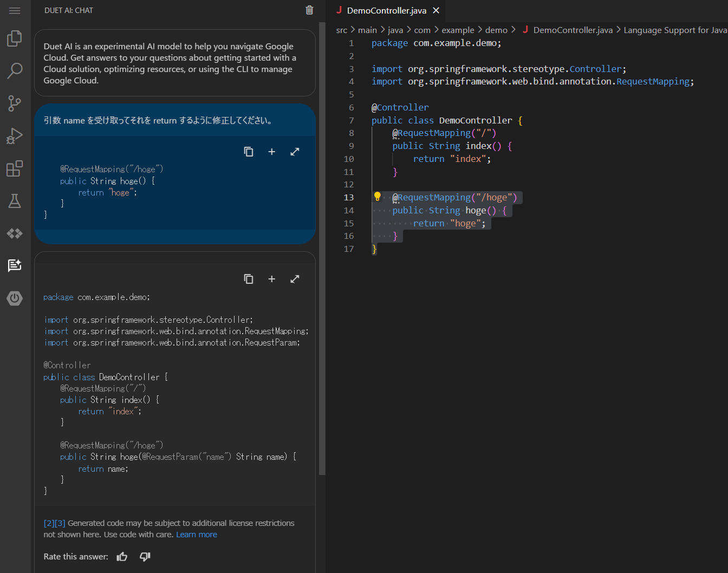Image resolution: width=728 pixels, height=573 pixels.
Task: Click the chat panel scrollbar
Action: (x=322, y=249)
